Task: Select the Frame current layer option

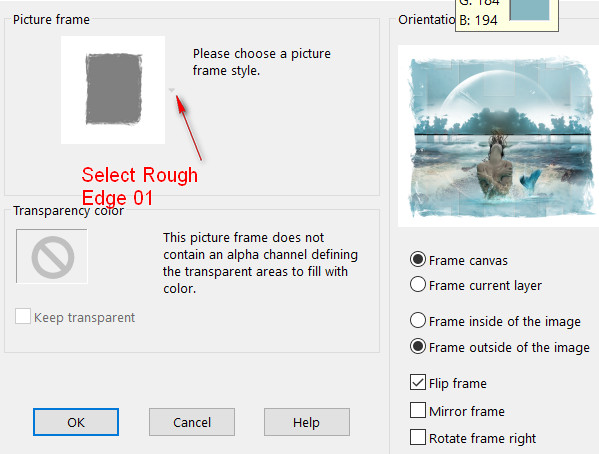Action: tap(418, 285)
